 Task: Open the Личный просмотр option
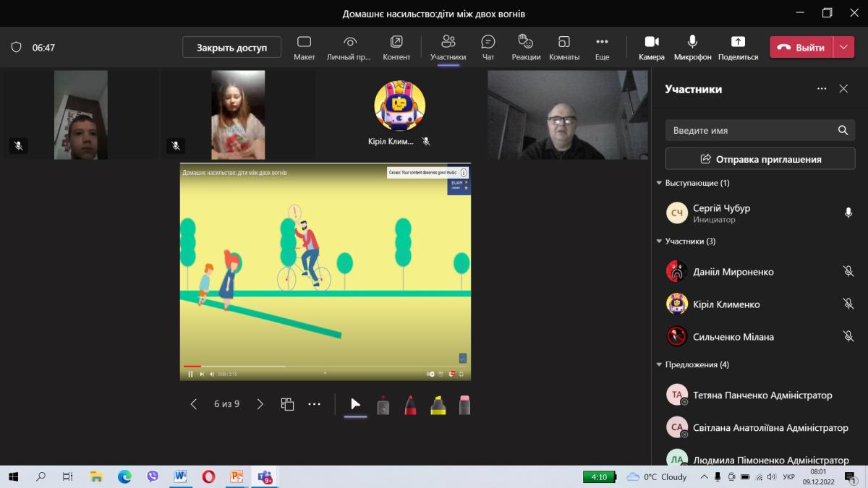349,48
